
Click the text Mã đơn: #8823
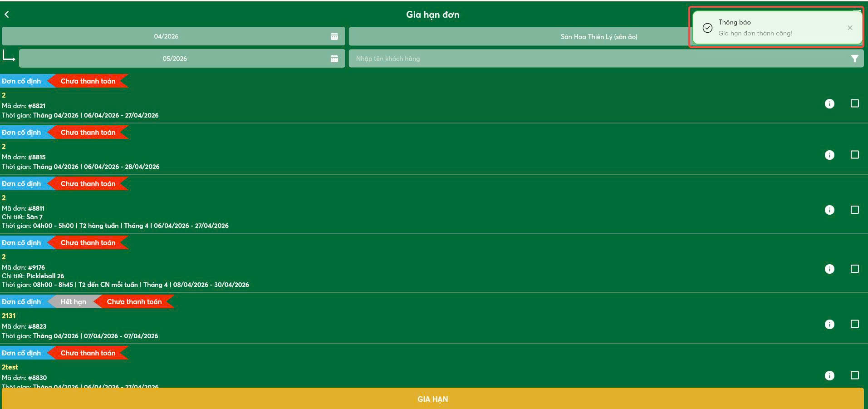click(x=24, y=326)
